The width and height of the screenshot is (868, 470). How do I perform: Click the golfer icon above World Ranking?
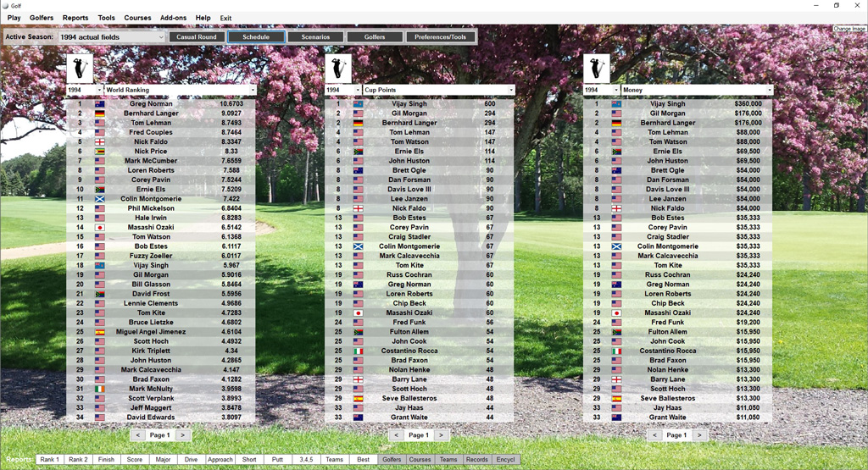tap(80, 68)
